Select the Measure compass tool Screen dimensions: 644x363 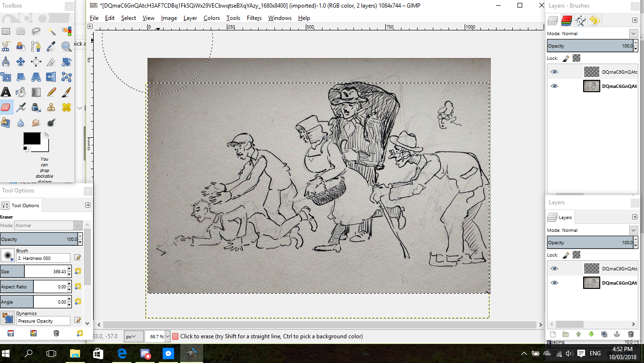pos(6,62)
